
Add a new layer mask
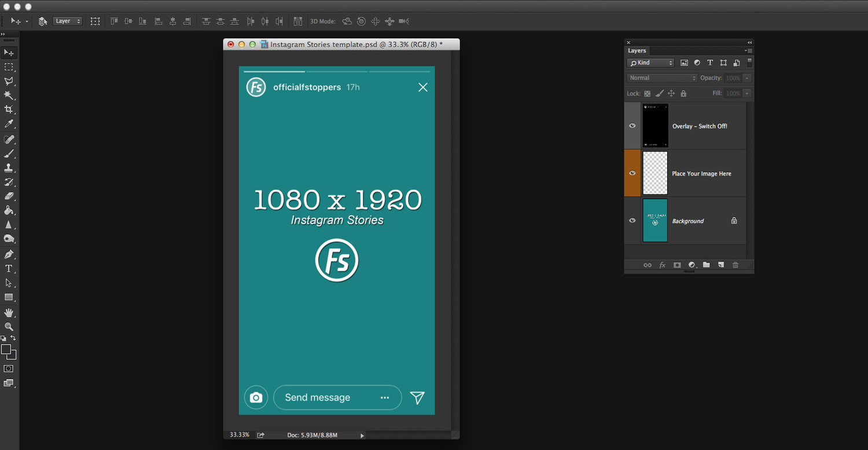tap(677, 265)
